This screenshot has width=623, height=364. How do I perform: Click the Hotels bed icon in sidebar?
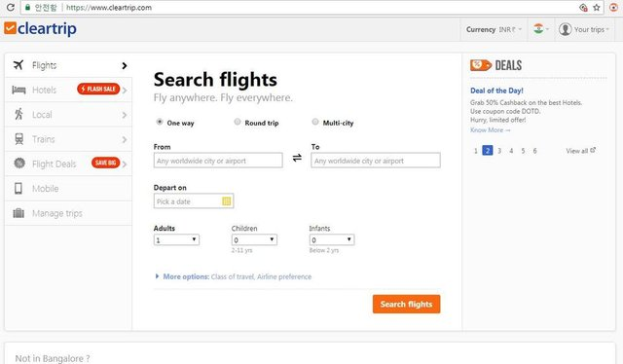pyautogui.click(x=18, y=90)
